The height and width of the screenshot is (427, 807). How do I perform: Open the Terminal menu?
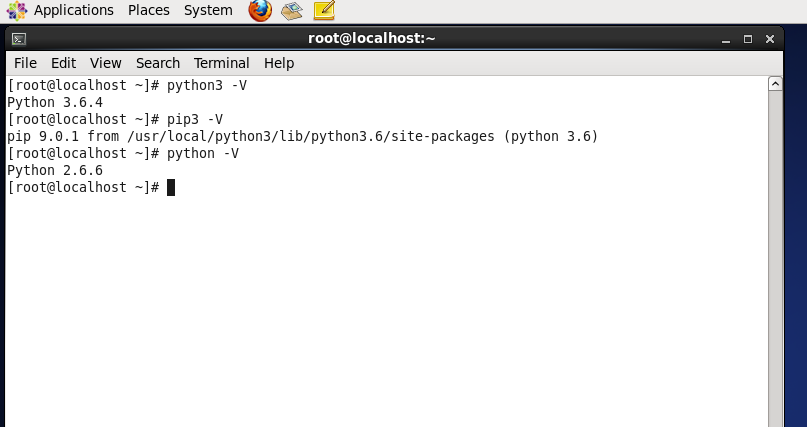coord(221,63)
